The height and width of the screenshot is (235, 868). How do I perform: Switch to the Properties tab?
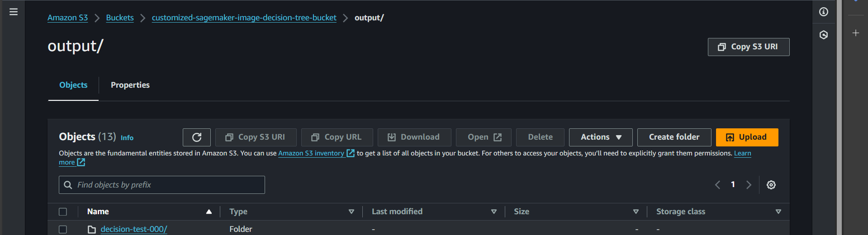(x=130, y=85)
